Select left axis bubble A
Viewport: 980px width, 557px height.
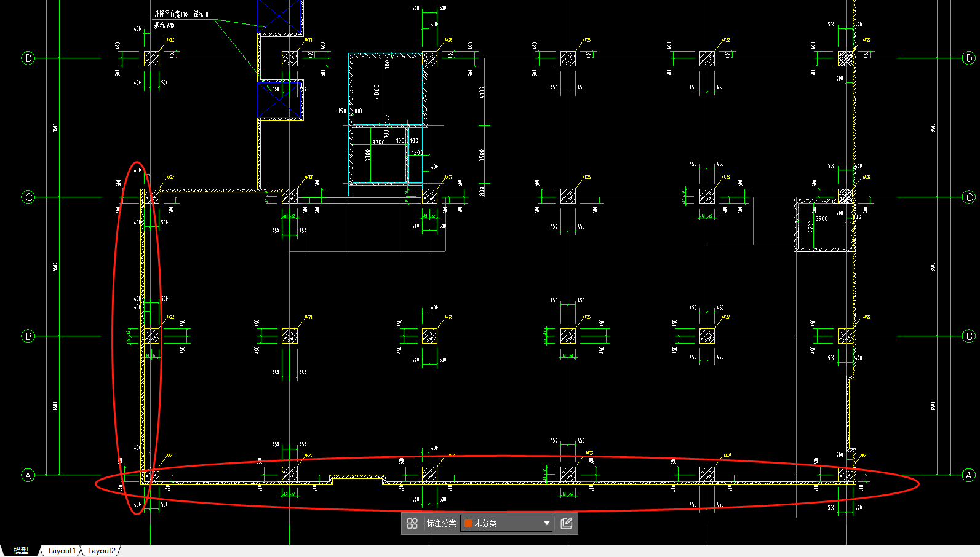tap(28, 475)
